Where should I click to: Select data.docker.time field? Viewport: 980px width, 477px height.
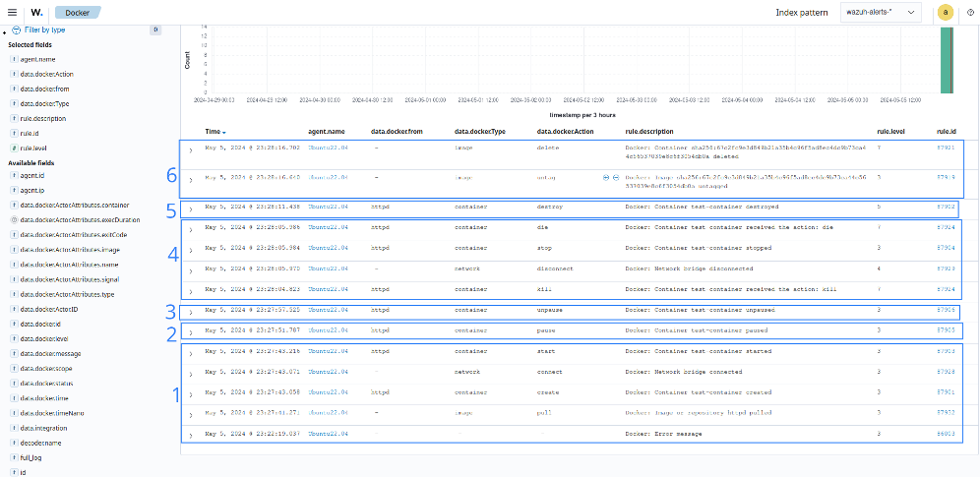(x=44, y=398)
